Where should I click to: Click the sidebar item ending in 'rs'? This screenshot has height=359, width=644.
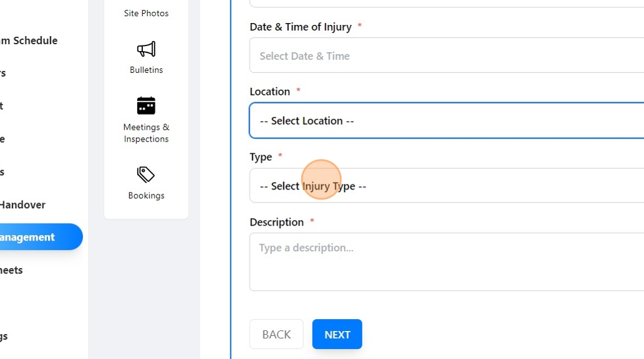pos(3,73)
